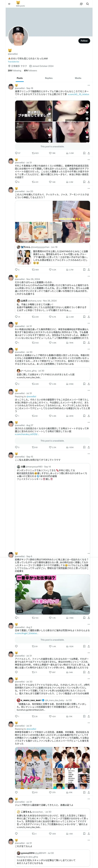
Task: Go back using the top arrow
Action: 9,4
